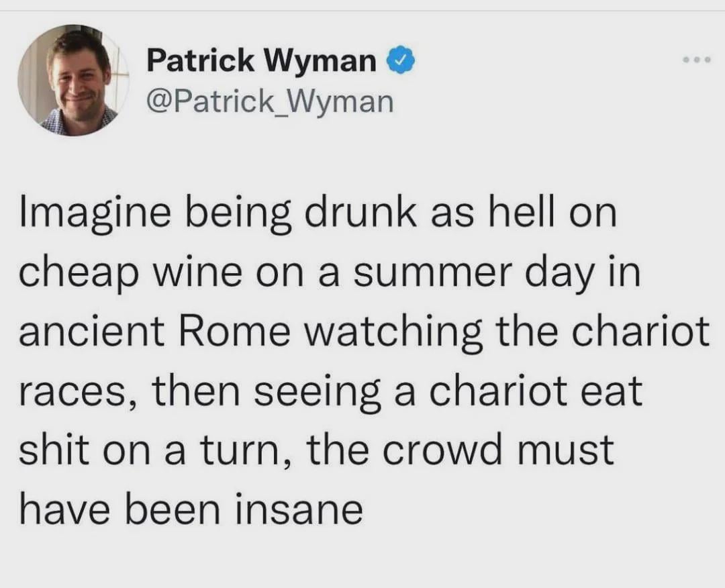Click the display name Patrick Wyman

pos(261,60)
